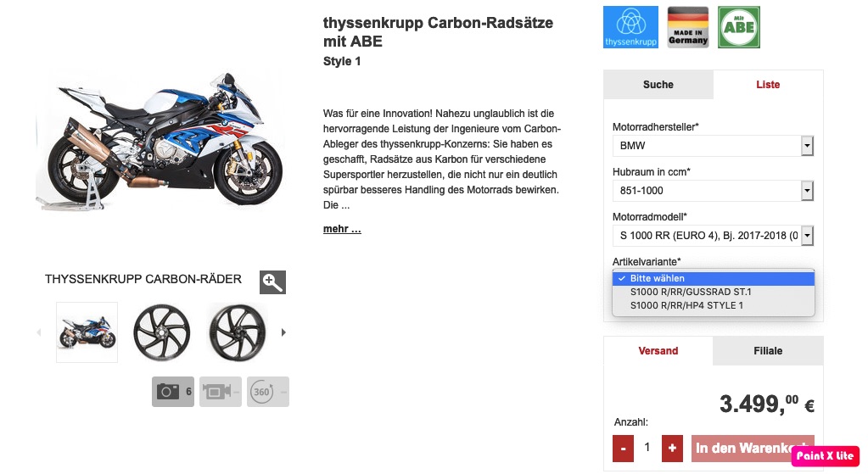Select the motorcycle thumbnail image
Screen dimensions: 868x474
87,332
